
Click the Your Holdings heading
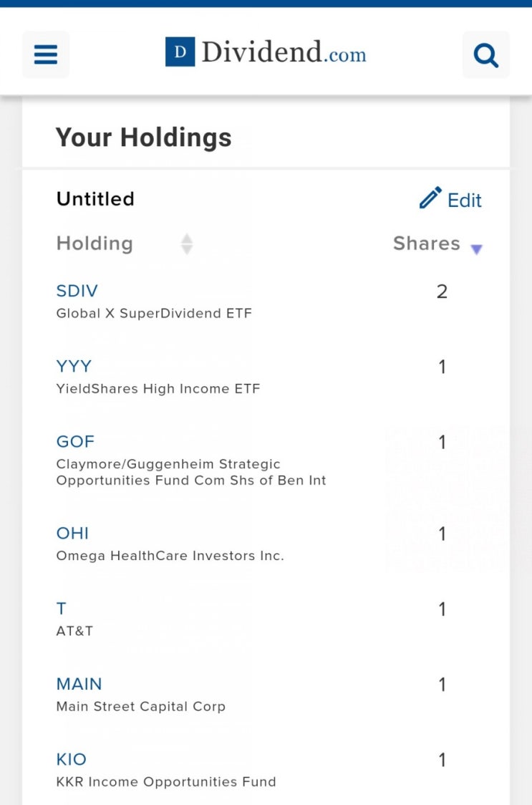point(144,138)
